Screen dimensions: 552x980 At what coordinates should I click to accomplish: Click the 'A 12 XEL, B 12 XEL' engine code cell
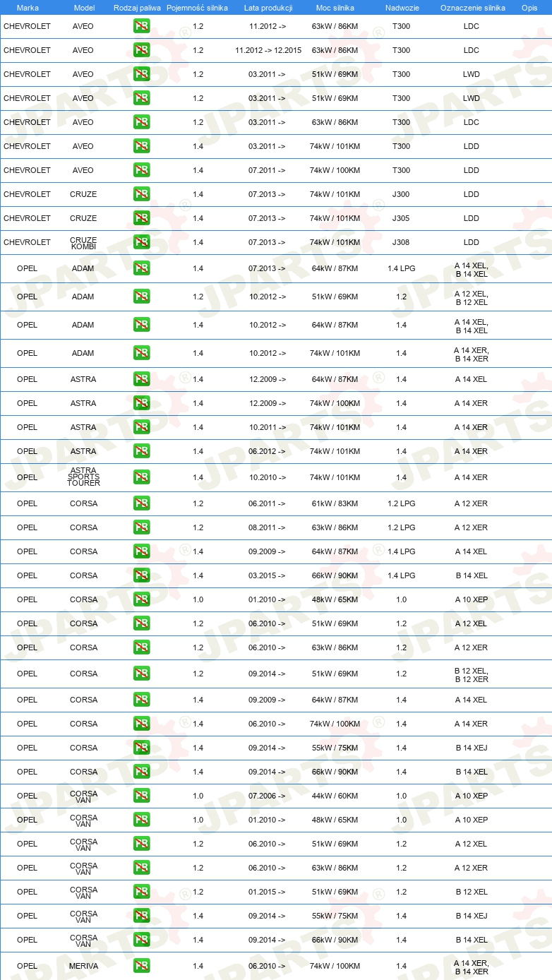point(472,298)
